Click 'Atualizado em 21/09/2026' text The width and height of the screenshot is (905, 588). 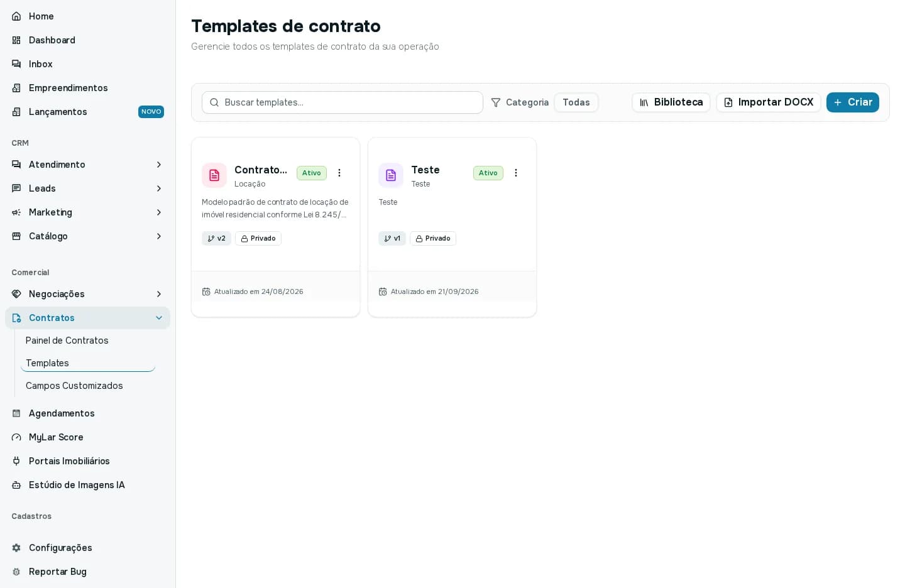[x=435, y=291]
